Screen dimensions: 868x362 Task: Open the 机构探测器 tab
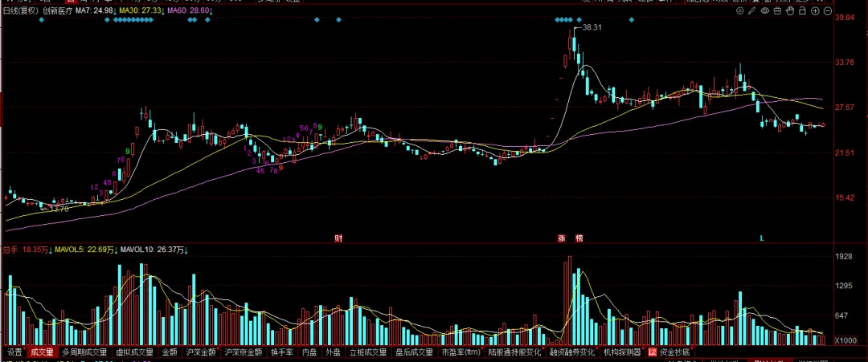pos(622,352)
